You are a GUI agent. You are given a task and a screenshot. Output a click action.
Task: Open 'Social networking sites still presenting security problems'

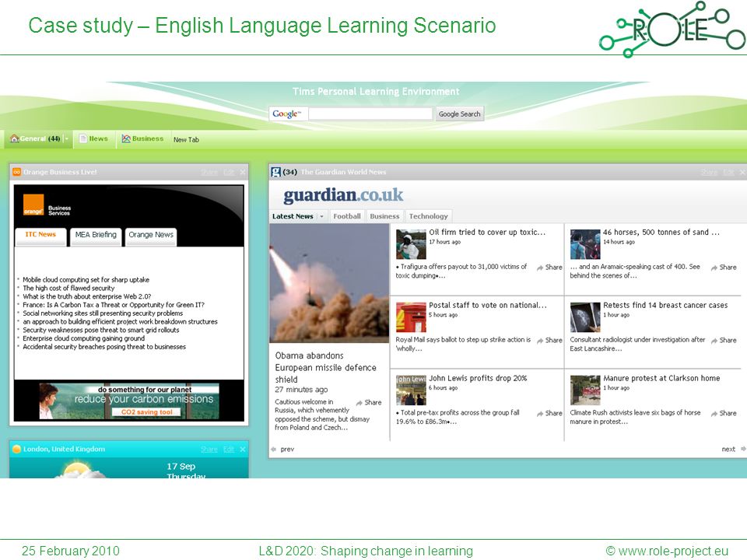pyautogui.click(x=103, y=313)
